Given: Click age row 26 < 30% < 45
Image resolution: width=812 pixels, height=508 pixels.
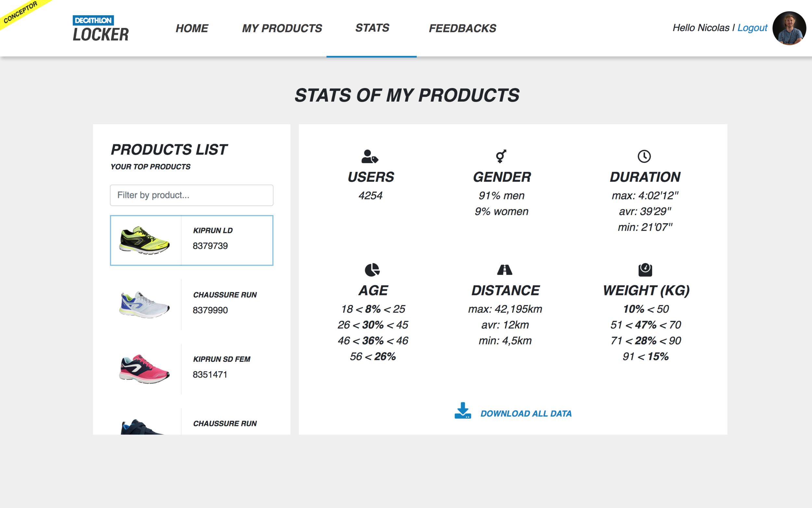Looking at the screenshot, I should (x=373, y=325).
